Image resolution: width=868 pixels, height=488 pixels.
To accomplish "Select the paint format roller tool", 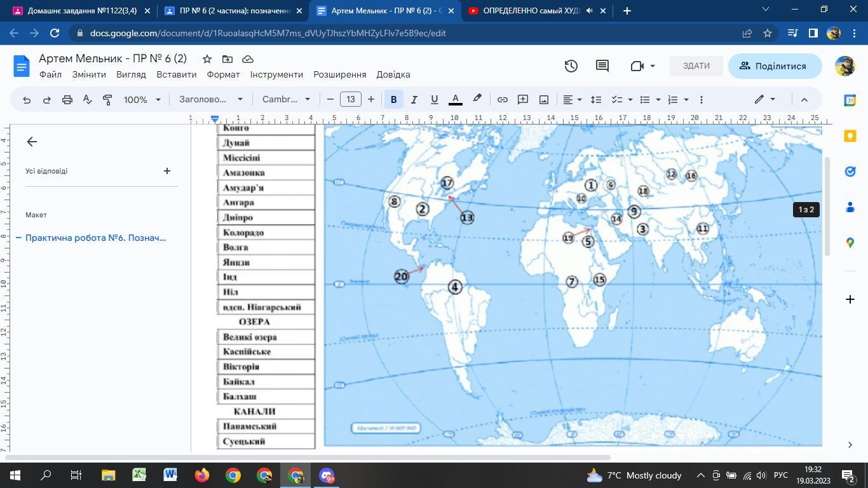I will (x=107, y=100).
